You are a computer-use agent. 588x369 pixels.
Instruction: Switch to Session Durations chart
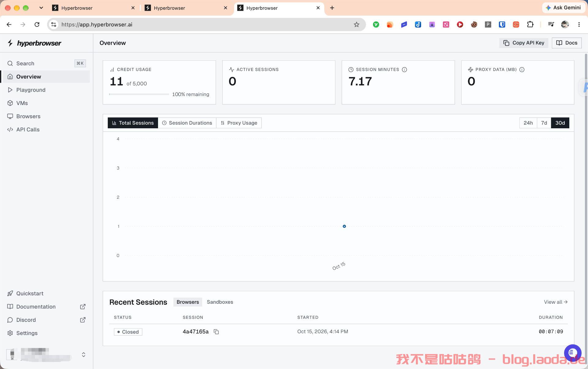187,123
